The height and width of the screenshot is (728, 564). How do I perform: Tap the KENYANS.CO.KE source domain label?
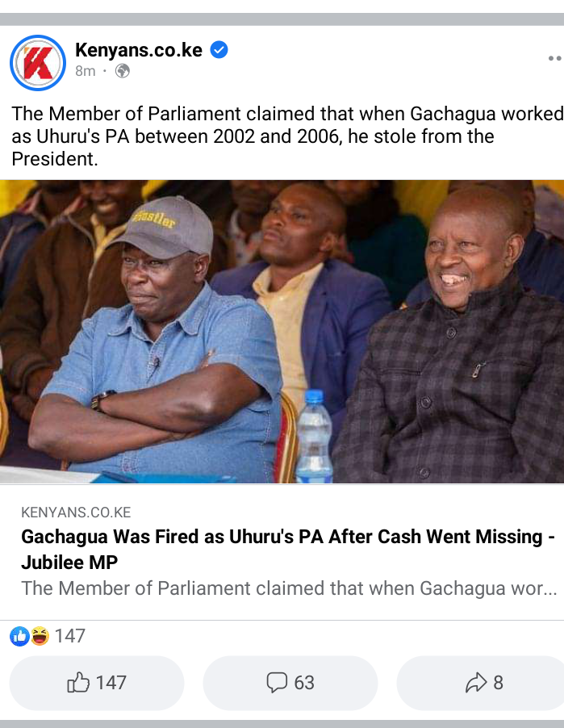coord(76,513)
